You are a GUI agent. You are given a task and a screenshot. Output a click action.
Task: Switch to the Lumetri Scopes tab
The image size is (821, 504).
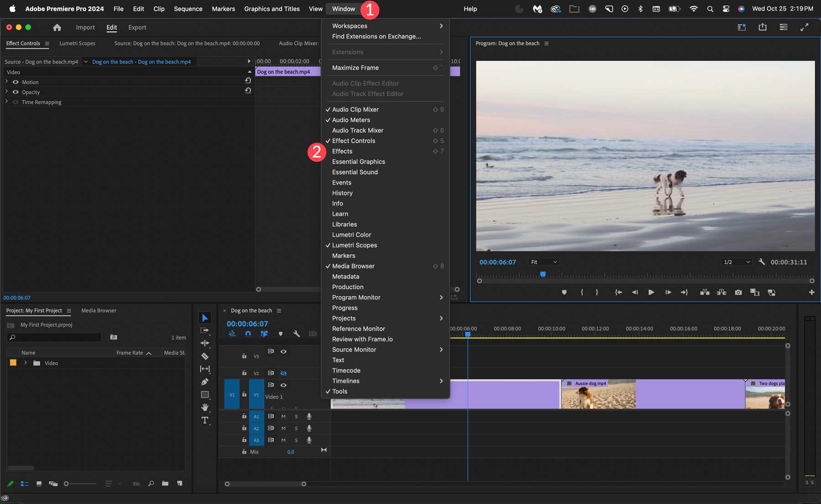78,43
